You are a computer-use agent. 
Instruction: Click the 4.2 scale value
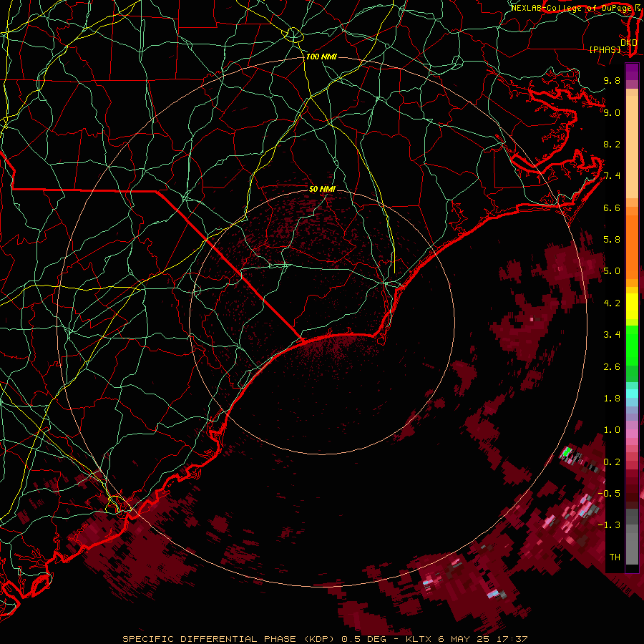click(612, 303)
